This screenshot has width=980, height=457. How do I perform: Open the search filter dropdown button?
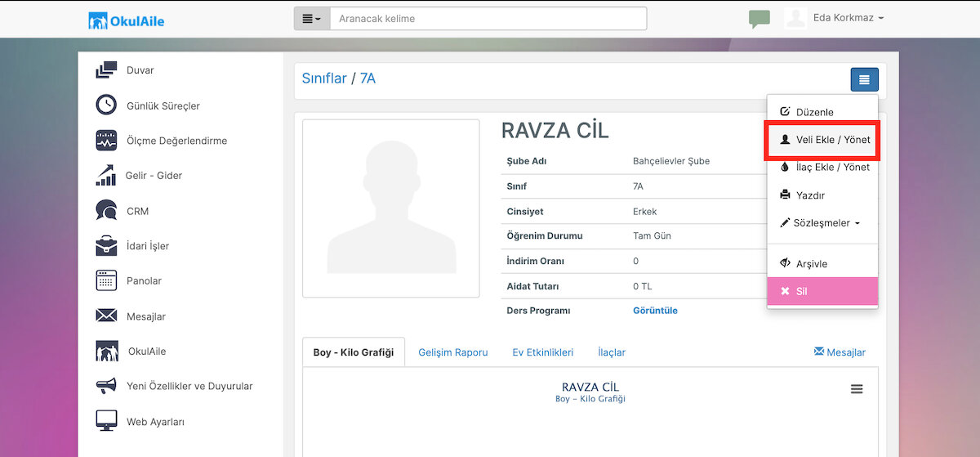point(312,19)
